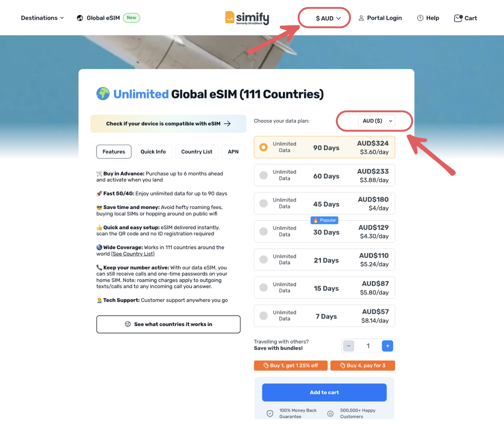504x433 pixels.
Task: Expand the Destinations dropdown menu
Action: click(43, 18)
